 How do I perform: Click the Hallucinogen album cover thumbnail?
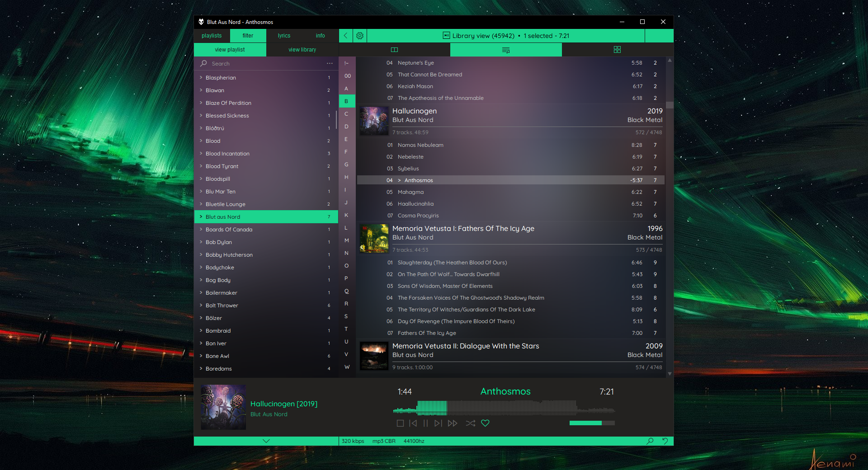[374, 121]
